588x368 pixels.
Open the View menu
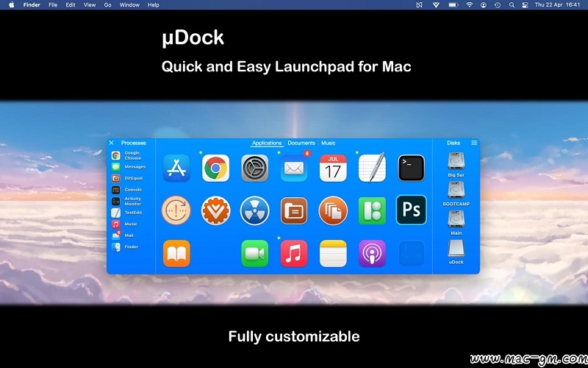click(90, 5)
